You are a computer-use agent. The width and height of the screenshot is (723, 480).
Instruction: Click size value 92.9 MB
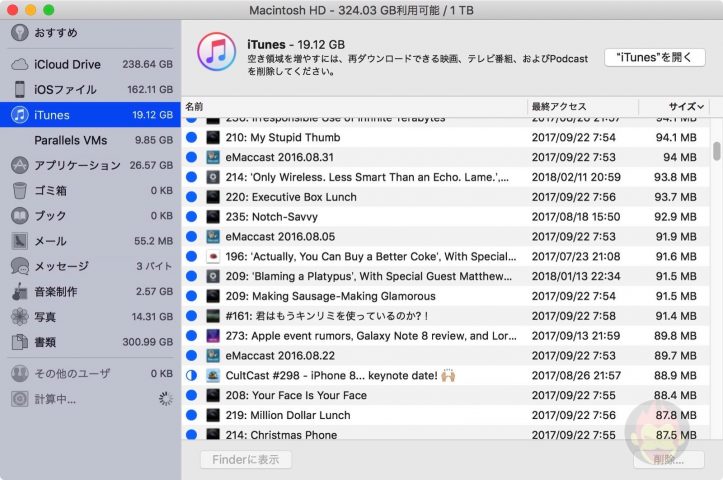(x=675, y=217)
